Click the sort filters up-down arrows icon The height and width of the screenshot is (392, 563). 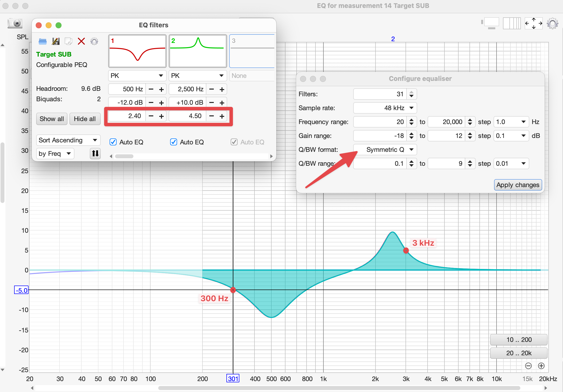[95, 154]
